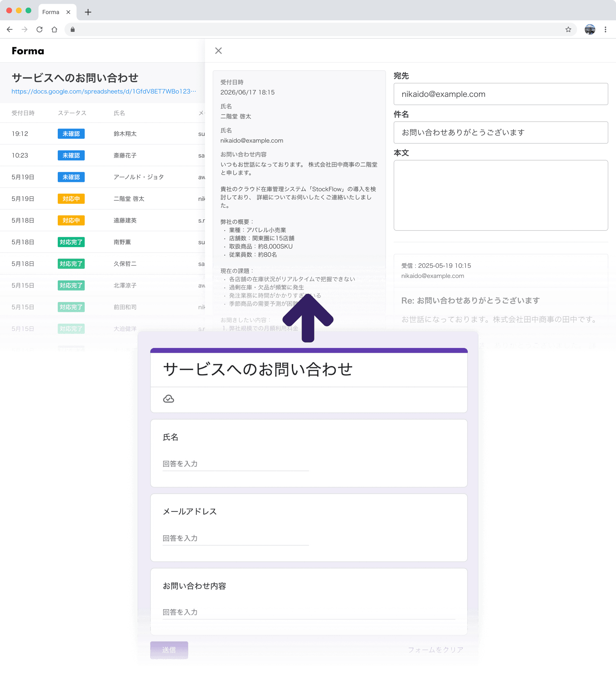Click the 宛先 email input field
616x696 pixels.
[x=501, y=94]
